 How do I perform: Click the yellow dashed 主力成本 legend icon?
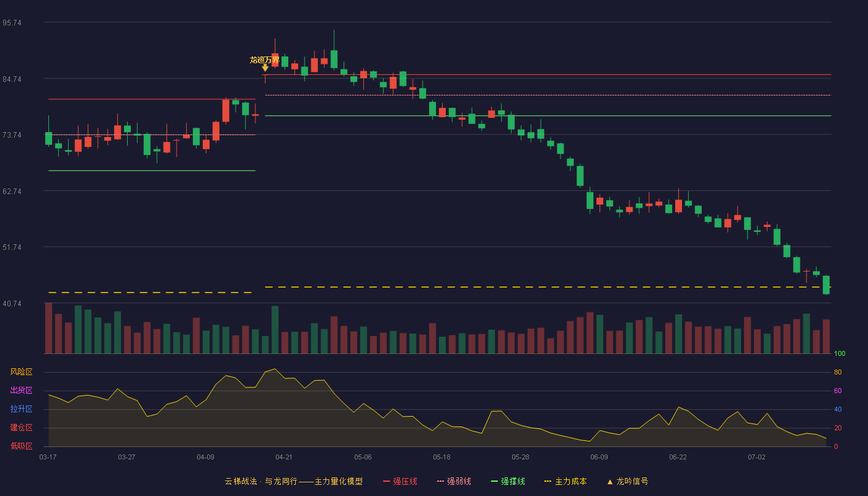(x=548, y=481)
